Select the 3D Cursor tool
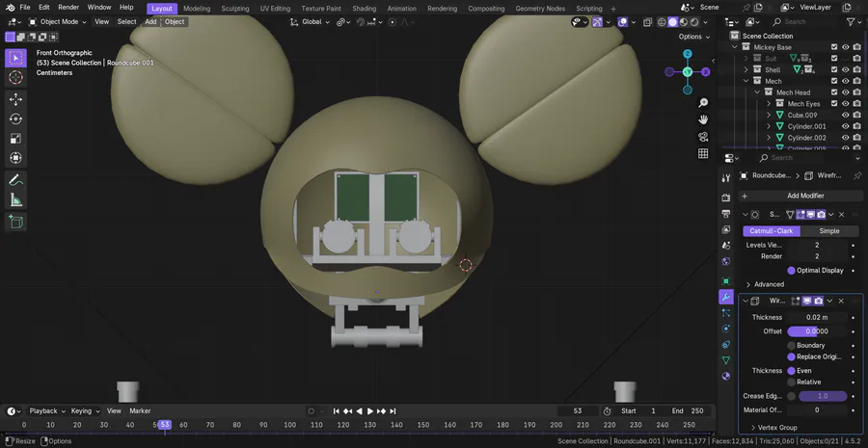868x448 pixels. tap(15, 77)
